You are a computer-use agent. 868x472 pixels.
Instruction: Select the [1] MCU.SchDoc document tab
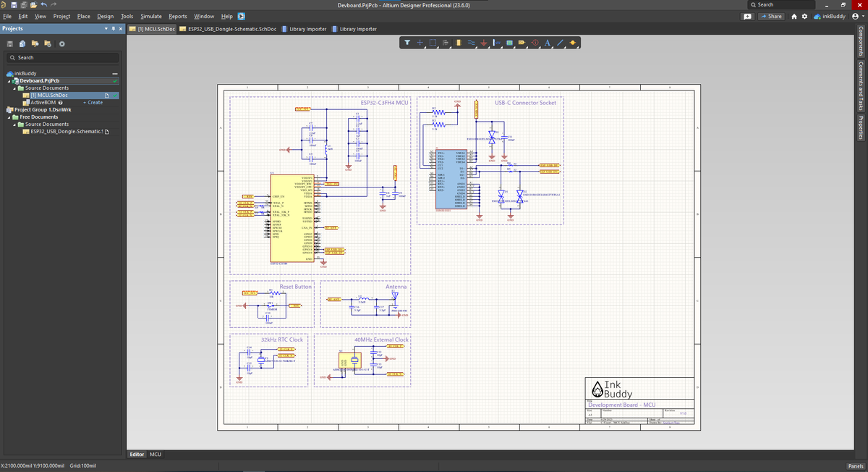click(152, 29)
